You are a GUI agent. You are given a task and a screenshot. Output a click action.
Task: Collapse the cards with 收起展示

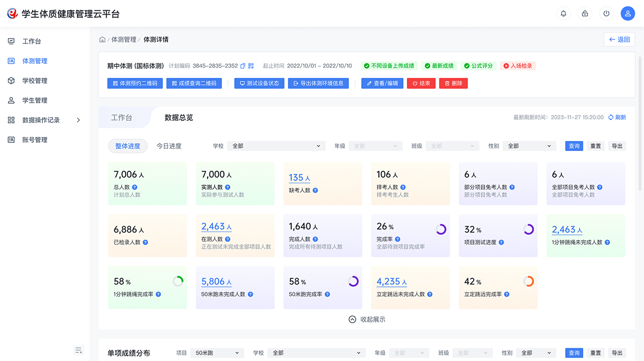(x=367, y=319)
